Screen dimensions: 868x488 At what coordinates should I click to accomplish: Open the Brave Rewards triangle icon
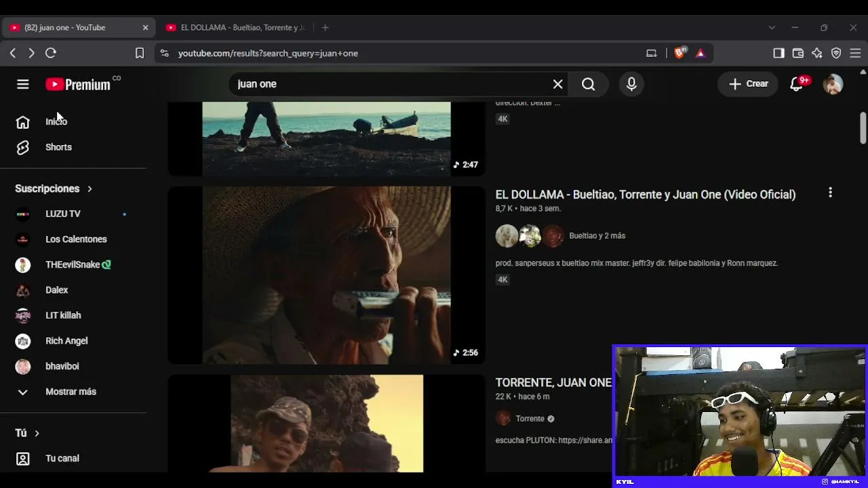(x=701, y=53)
